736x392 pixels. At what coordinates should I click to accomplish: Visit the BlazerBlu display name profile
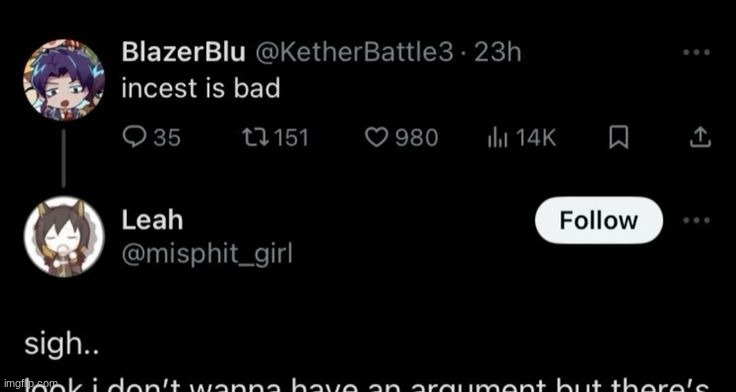click(x=184, y=53)
